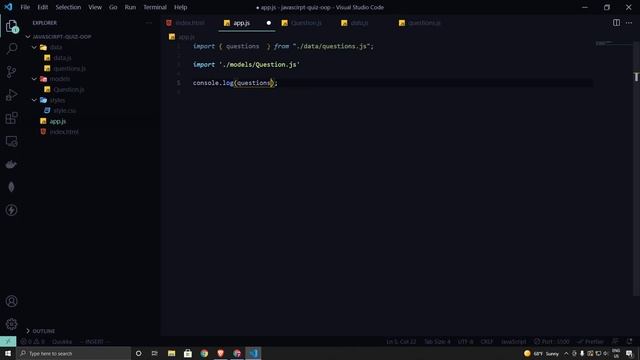The height and width of the screenshot is (360, 640).
Task: Open the Help menu
Action: (x=180, y=7)
